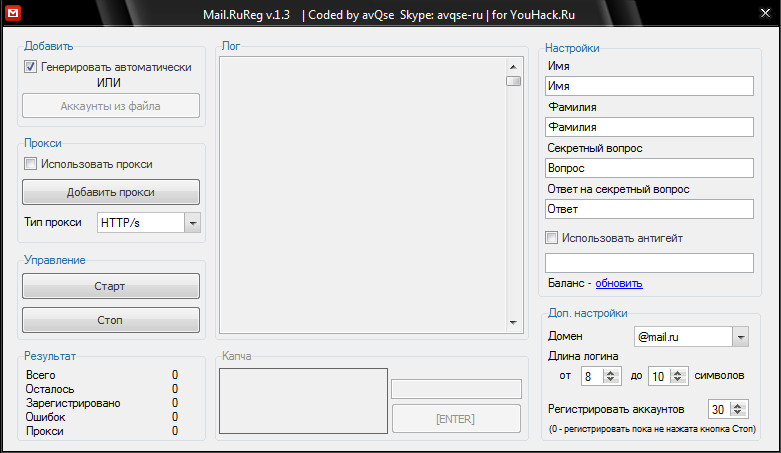Viewport: 781px width, 453px height.
Task: Click the Зарегистрировано result label
Action: 73,403
